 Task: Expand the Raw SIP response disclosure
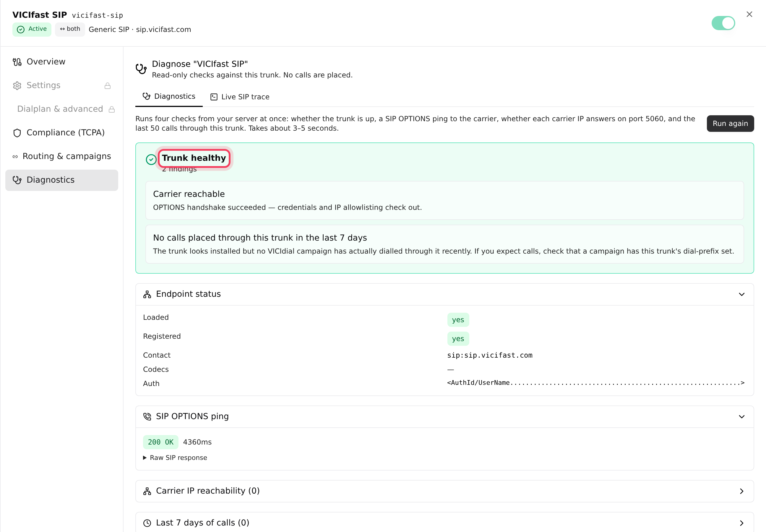175,458
